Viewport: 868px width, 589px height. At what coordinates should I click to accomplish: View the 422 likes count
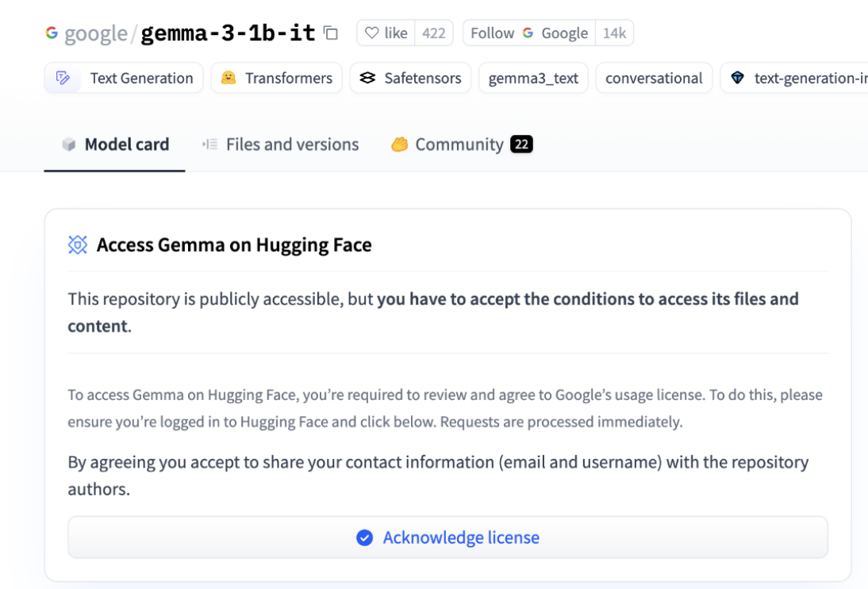click(x=434, y=33)
